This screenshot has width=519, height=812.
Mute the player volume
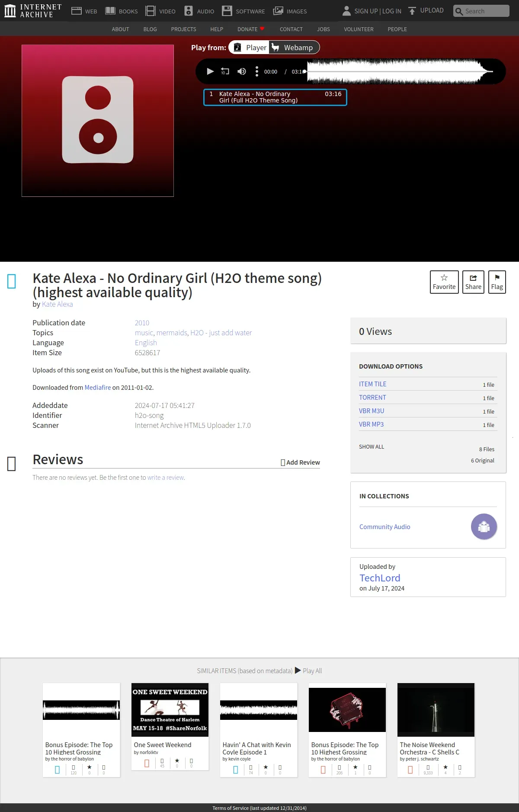[242, 71]
